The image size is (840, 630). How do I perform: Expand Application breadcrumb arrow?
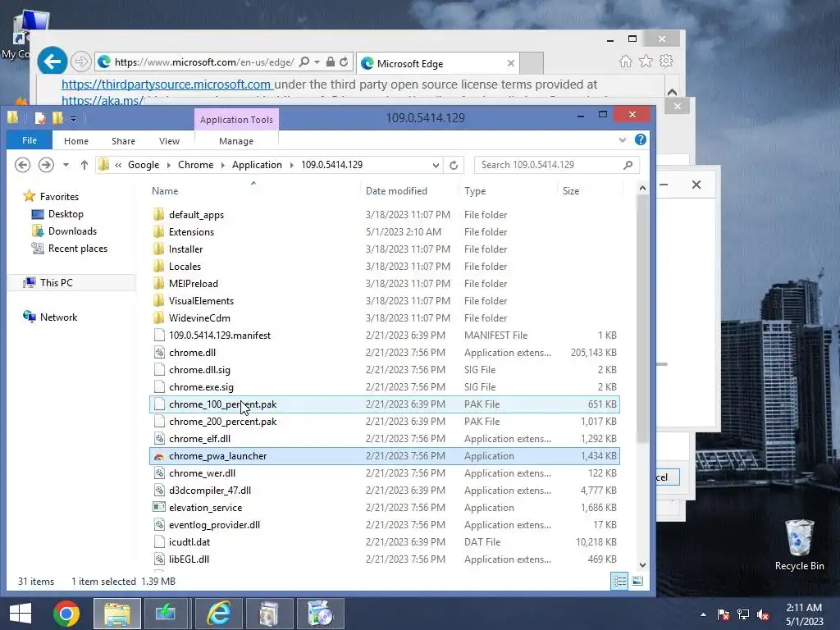pyautogui.click(x=291, y=165)
